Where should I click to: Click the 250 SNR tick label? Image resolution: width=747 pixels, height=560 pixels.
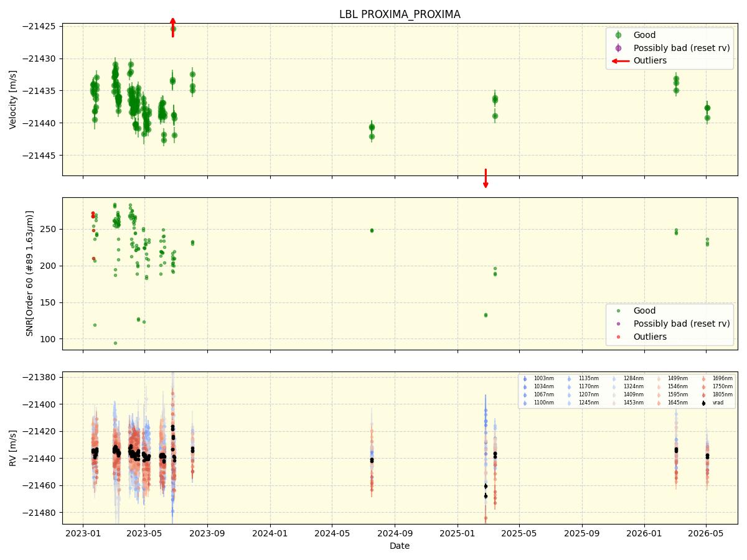49,229
